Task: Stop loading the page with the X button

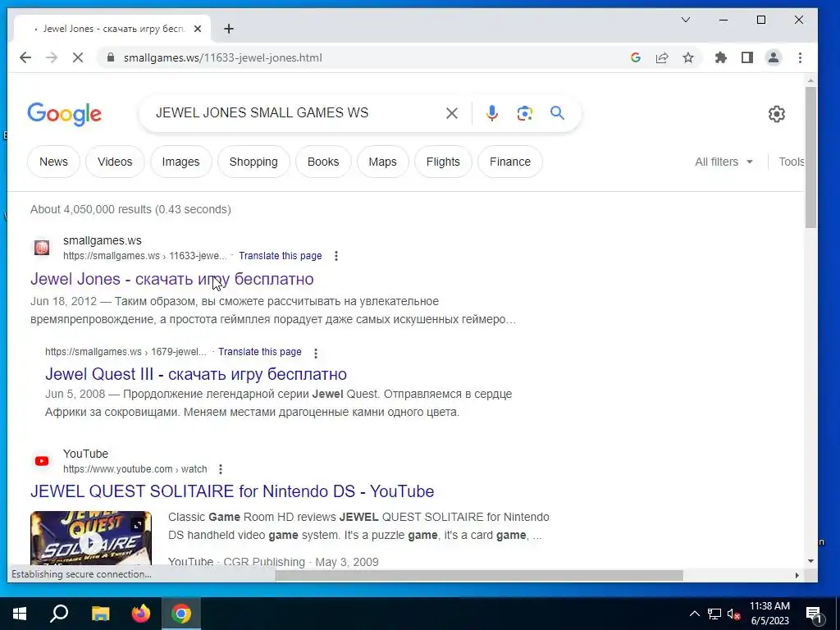Action: tap(78, 58)
